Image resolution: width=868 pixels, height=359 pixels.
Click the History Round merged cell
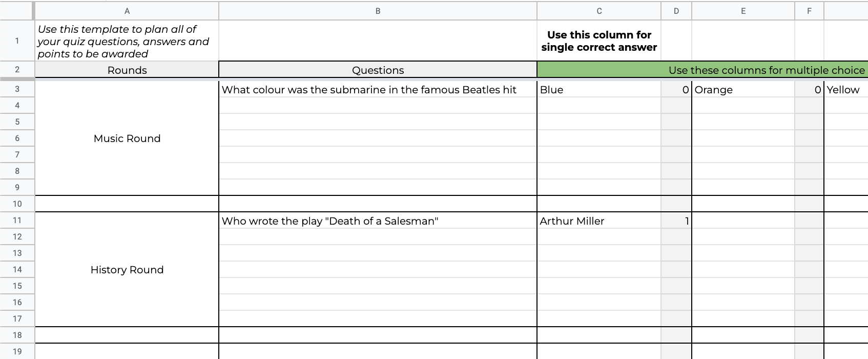click(x=127, y=270)
